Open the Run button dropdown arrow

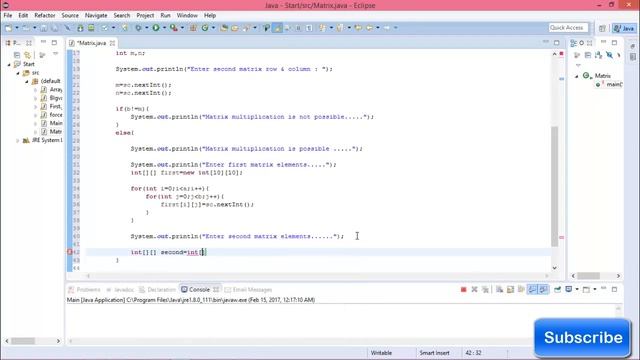(x=164, y=28)
